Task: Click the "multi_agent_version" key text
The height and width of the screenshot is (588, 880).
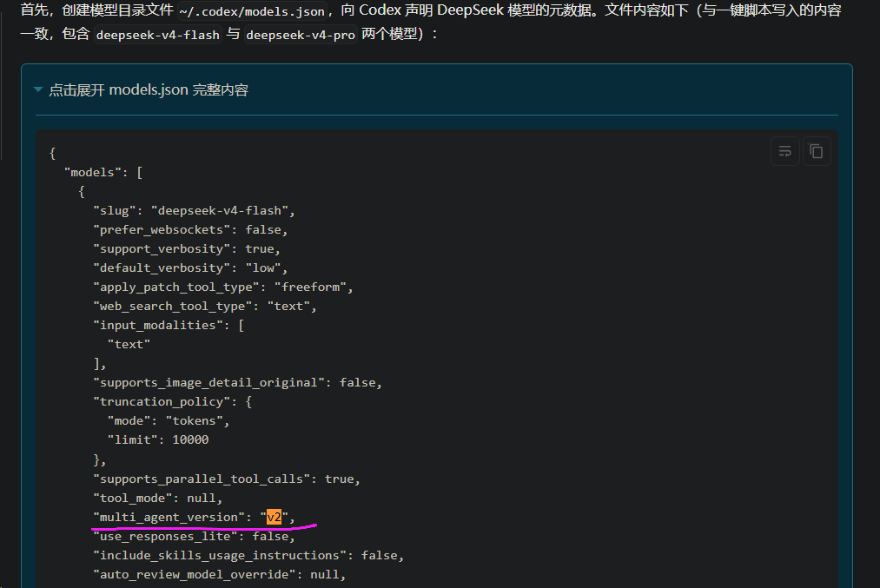Action: (x=169, y=517)
